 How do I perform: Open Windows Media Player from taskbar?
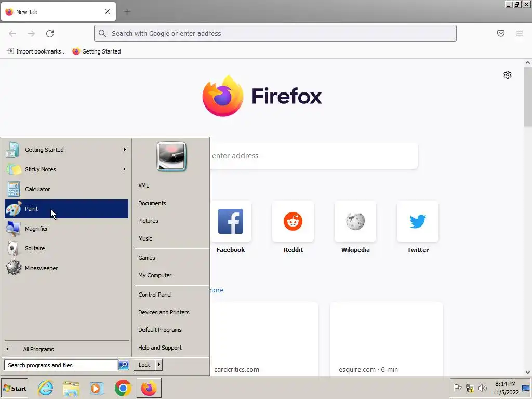[97, 388]
